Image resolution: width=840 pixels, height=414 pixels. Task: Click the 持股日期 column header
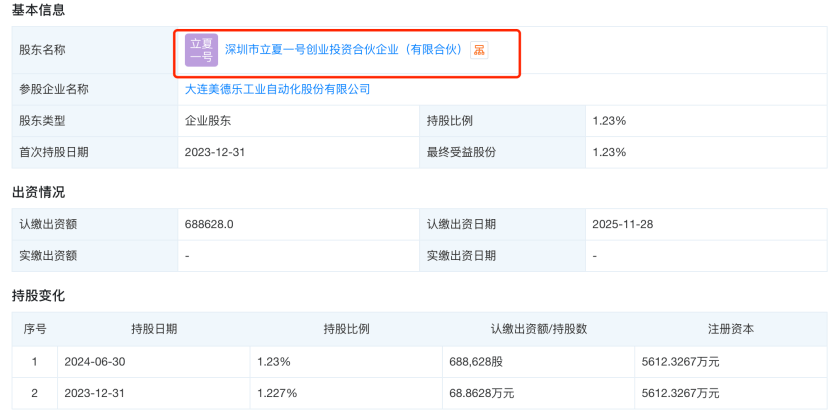click(x=154, y=329)
